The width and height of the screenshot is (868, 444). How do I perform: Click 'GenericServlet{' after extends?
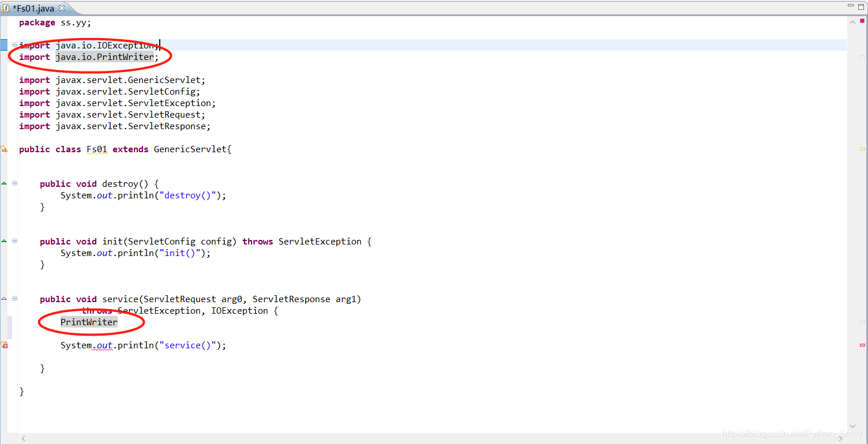193,149
